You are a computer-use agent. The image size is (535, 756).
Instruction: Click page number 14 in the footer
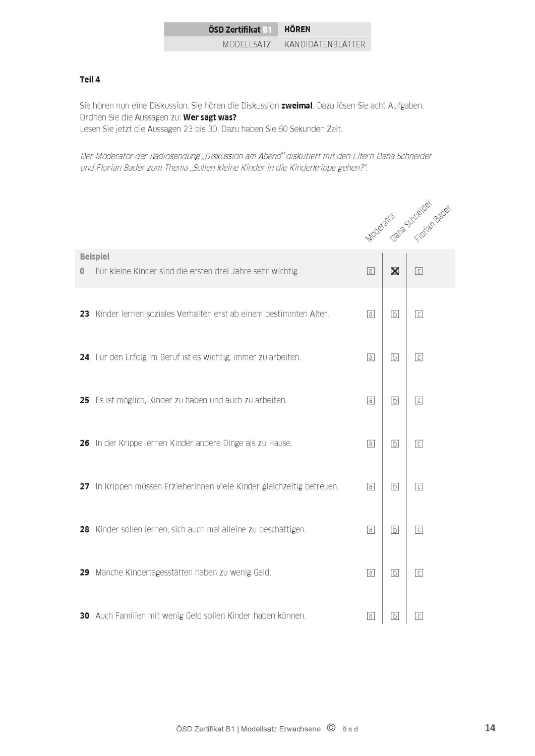tap(490, 728)
